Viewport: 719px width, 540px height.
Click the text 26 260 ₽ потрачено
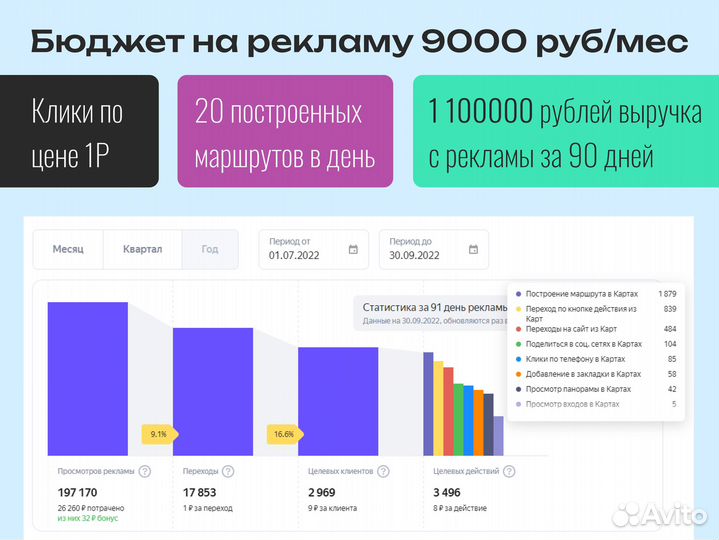point(91,508)
